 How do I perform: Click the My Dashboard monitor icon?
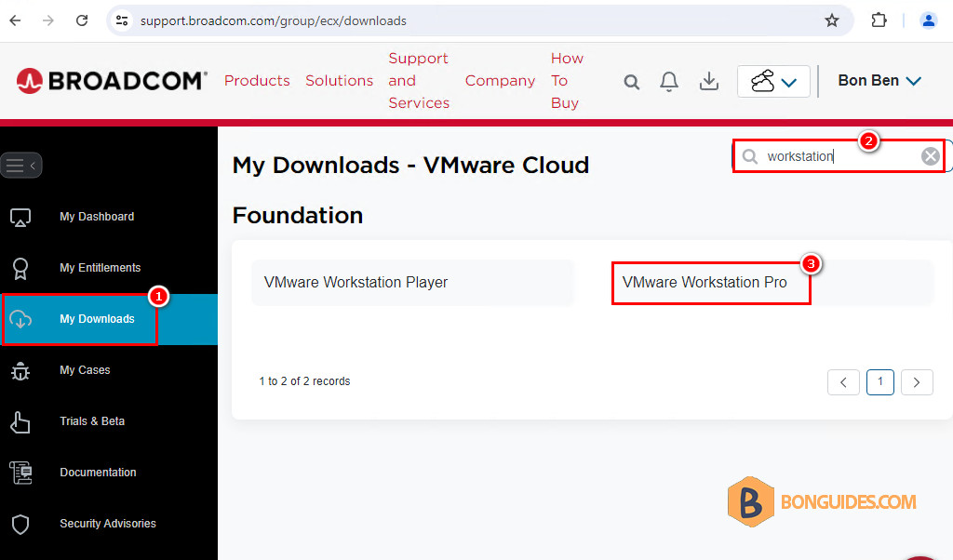point(20,217)
